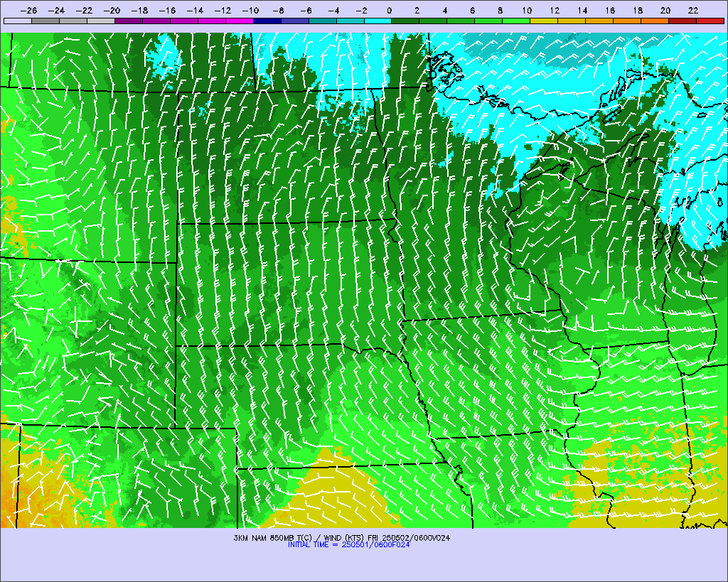This screenshot has width=728, height=582.
Task: Pick the bright green swatch between 8 and 10
Action: tap(516, 21)
